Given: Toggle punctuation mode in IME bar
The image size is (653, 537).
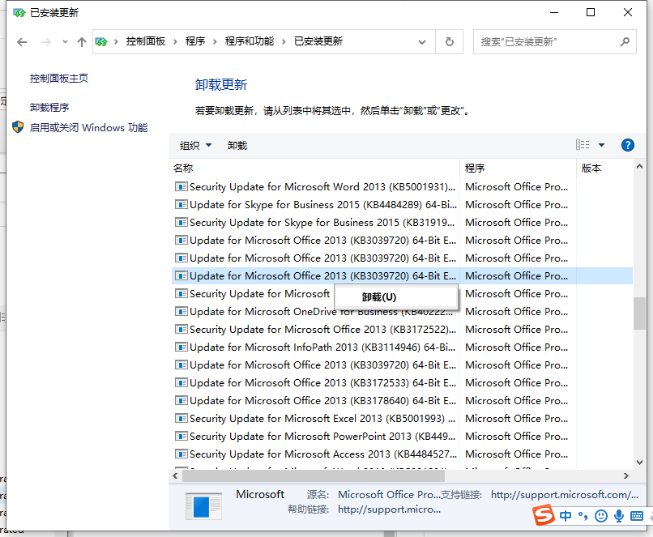Looking at the screenshot, I should click(583, 516).
